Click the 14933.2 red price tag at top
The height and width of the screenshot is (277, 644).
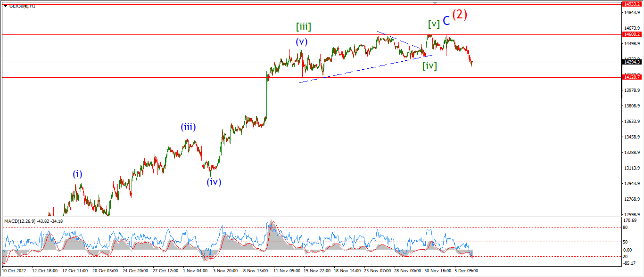click(632, 4)
